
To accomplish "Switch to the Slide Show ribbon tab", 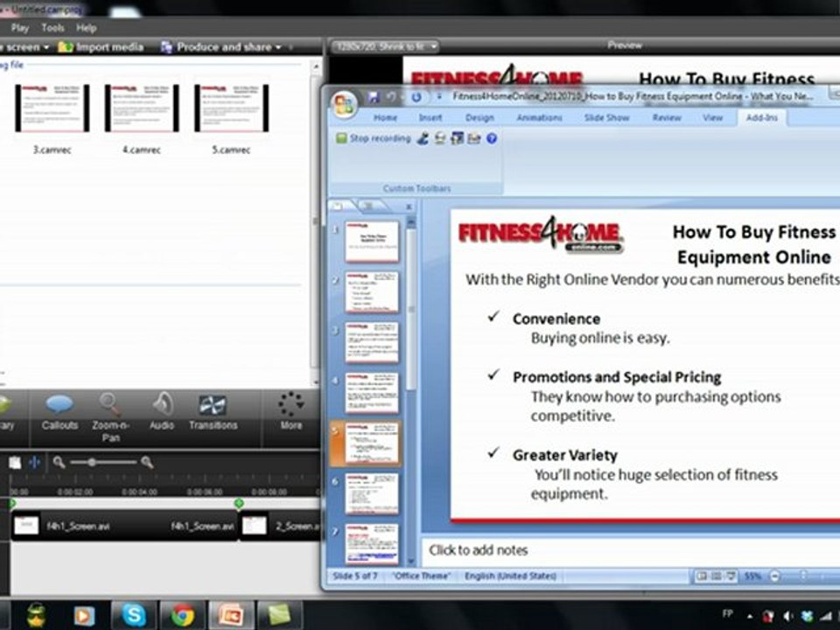I will click(606, 117).
